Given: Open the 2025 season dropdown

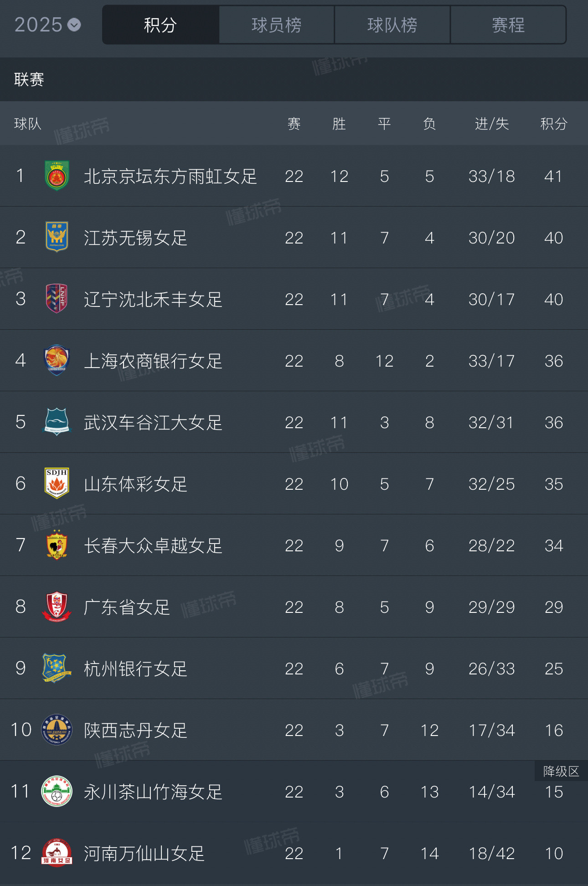Looking at the screenshot, I should coord(47,25).
